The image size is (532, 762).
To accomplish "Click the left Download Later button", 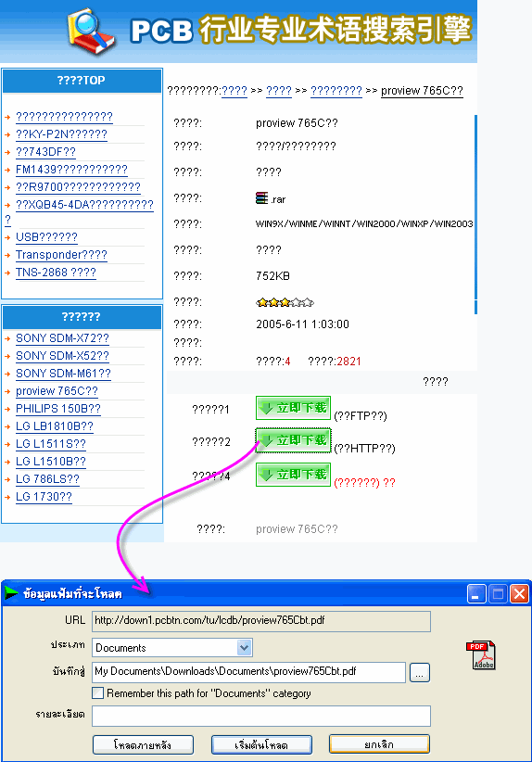I will pos(143,744).
